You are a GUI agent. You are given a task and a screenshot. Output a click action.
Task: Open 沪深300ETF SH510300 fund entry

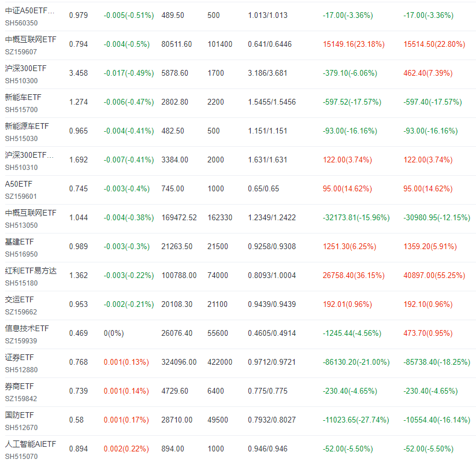(x=26, y=68)
